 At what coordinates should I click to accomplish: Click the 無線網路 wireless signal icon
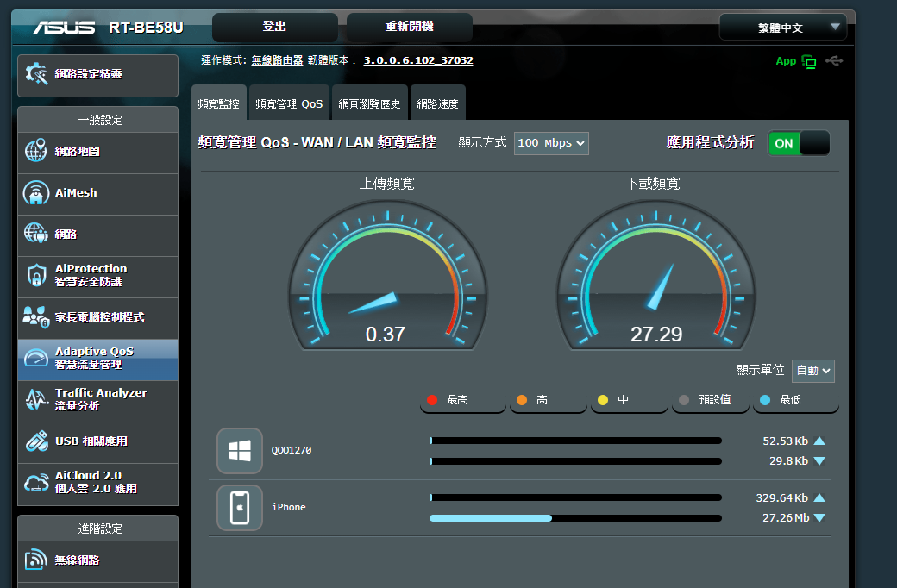click(35, 560)
